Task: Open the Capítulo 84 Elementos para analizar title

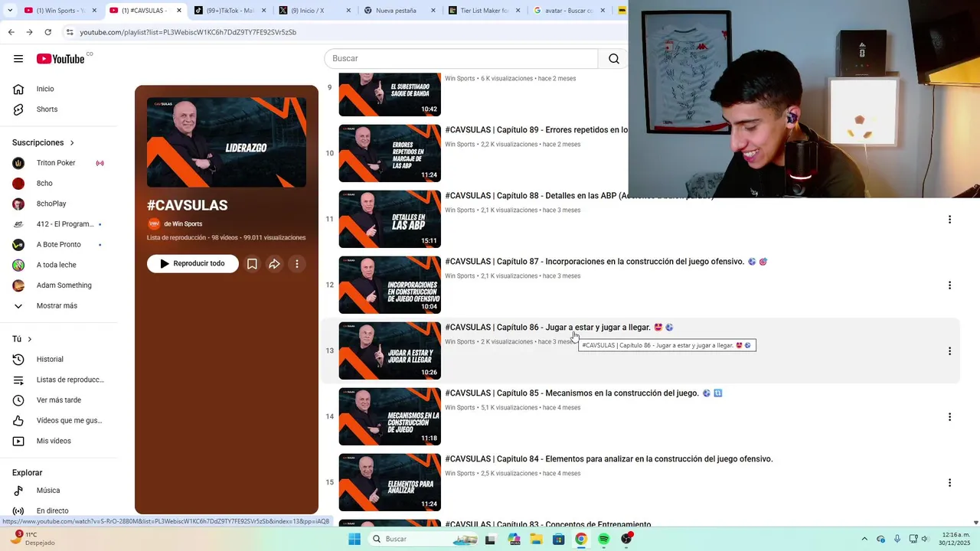Action: pos(609,459)
